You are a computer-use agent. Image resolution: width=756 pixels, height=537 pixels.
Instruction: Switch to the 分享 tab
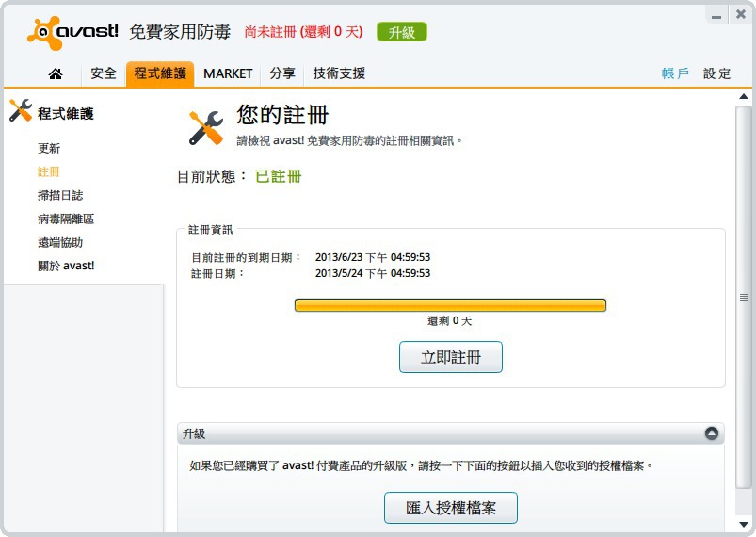282,73
